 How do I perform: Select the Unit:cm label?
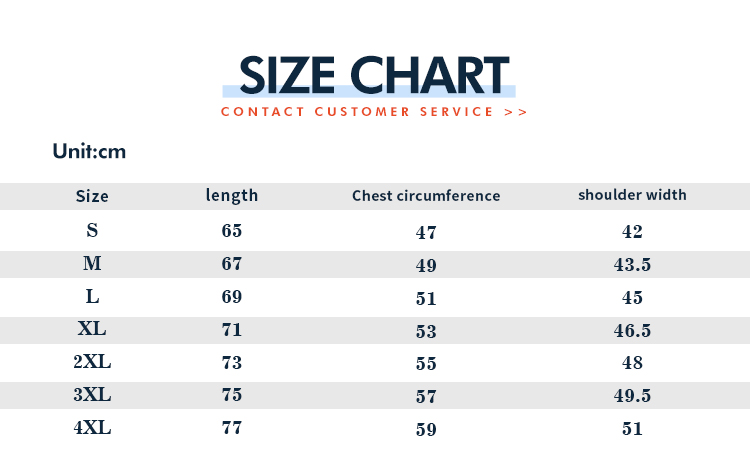89,152
